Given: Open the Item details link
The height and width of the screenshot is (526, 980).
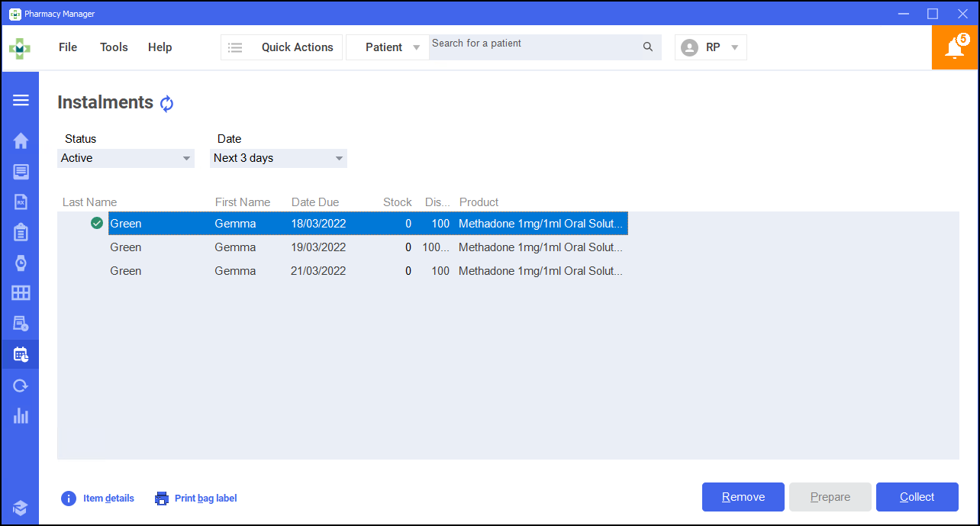Looking at the screenshot, I should (98, 499).
